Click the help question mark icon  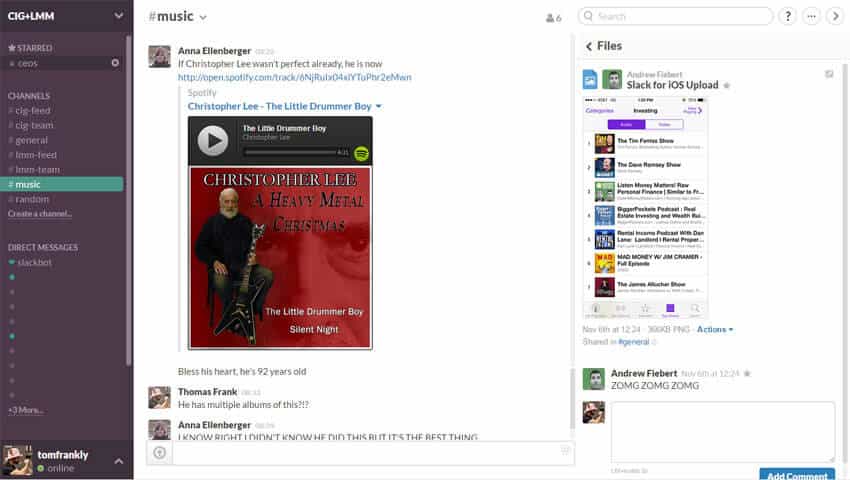[x=788, y=16]
